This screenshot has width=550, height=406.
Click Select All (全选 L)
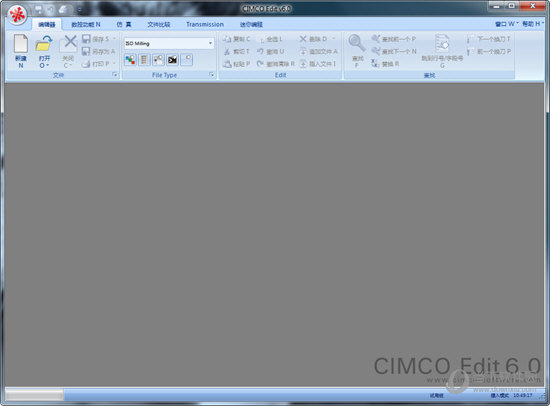[270, 39]
